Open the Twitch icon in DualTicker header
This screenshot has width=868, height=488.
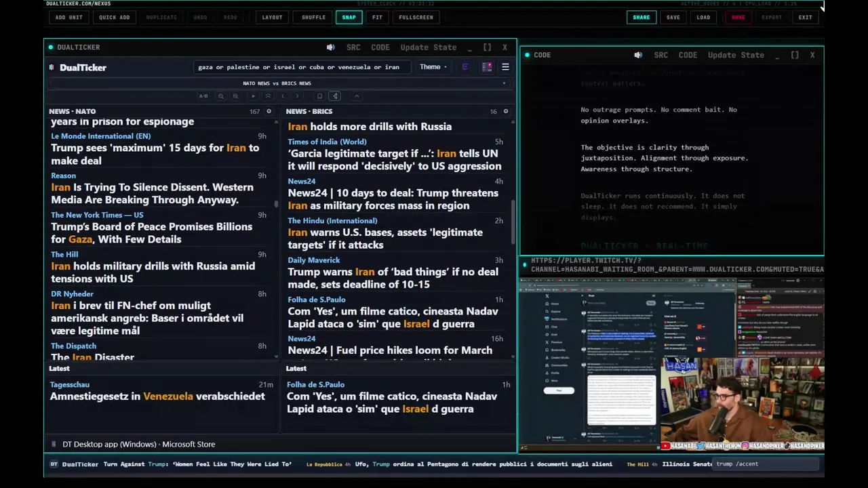465,67
